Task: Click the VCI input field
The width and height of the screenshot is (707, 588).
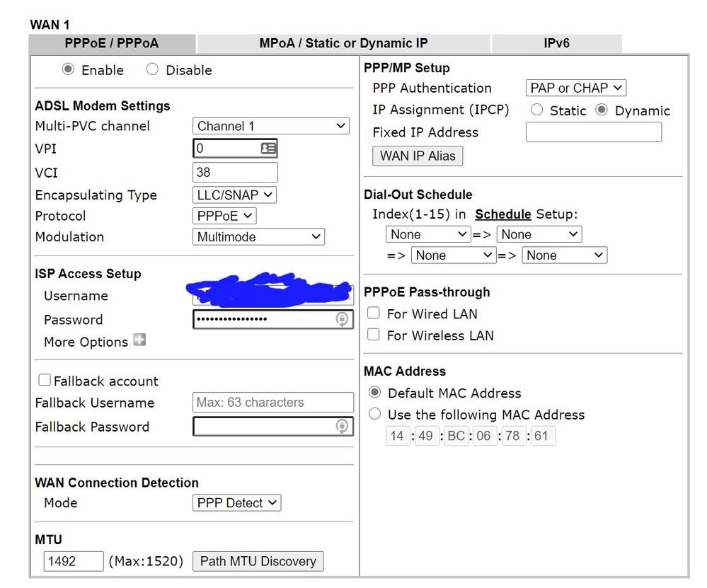Action: coord(235,172)
